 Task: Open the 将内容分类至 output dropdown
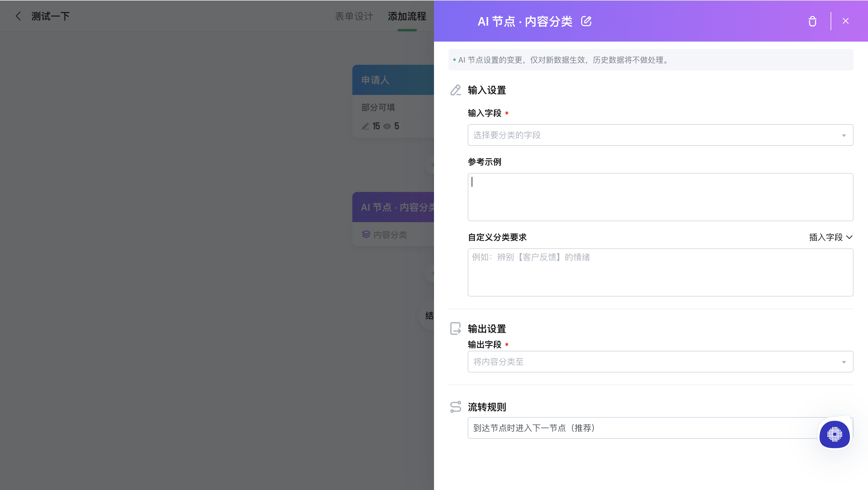point(660,362)
